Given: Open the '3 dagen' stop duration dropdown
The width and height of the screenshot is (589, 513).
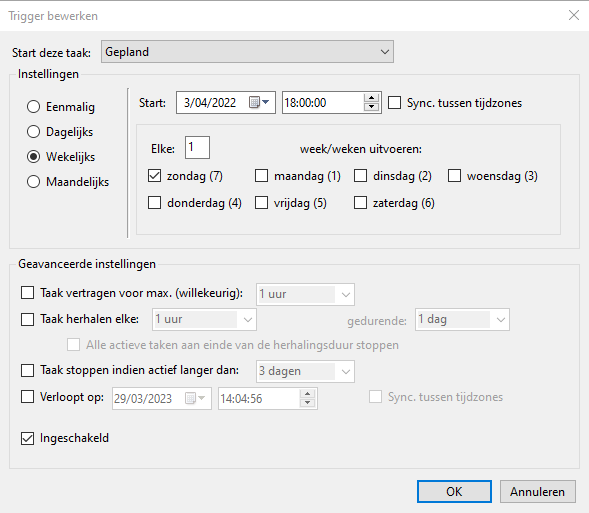Looking at the screenshot, I should 305,371.
